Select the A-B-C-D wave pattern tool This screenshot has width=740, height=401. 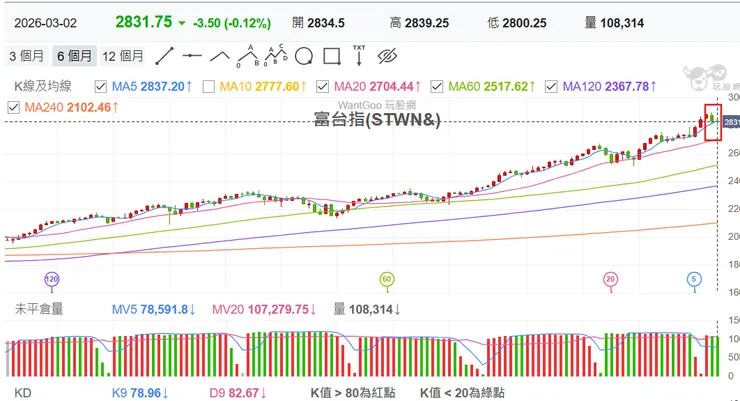[x=276, y=56]
